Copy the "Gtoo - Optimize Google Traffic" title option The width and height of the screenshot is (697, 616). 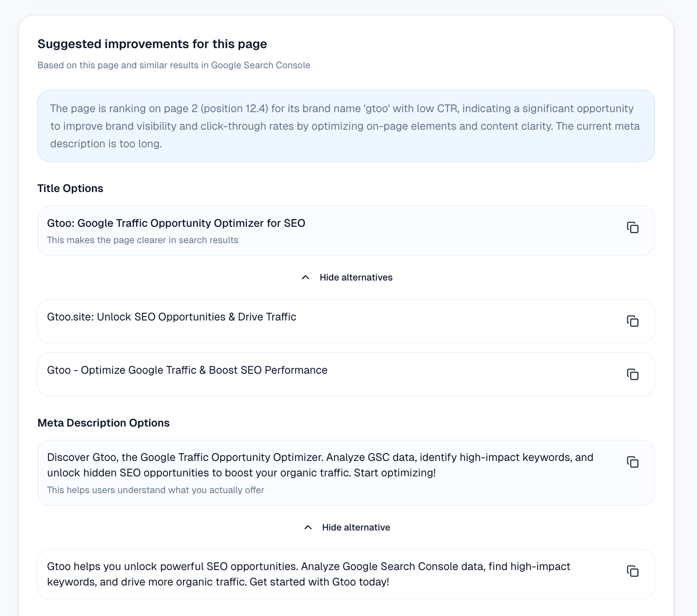pyautogui.click(x=633, y=374)
